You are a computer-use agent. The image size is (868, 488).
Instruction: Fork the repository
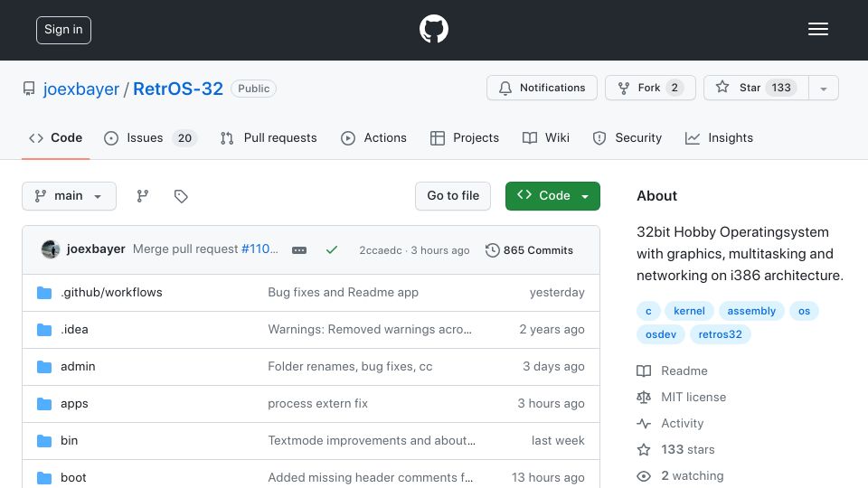coord(650,88)
